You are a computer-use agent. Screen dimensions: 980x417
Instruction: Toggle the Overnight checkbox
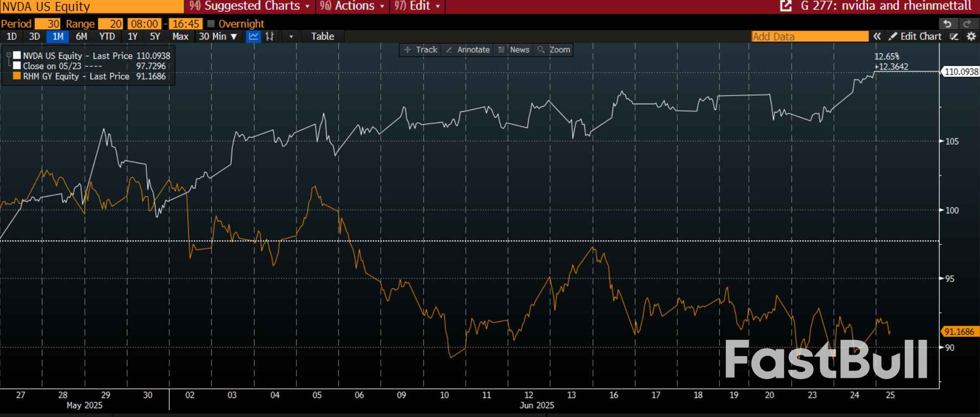tap(211, 24)
